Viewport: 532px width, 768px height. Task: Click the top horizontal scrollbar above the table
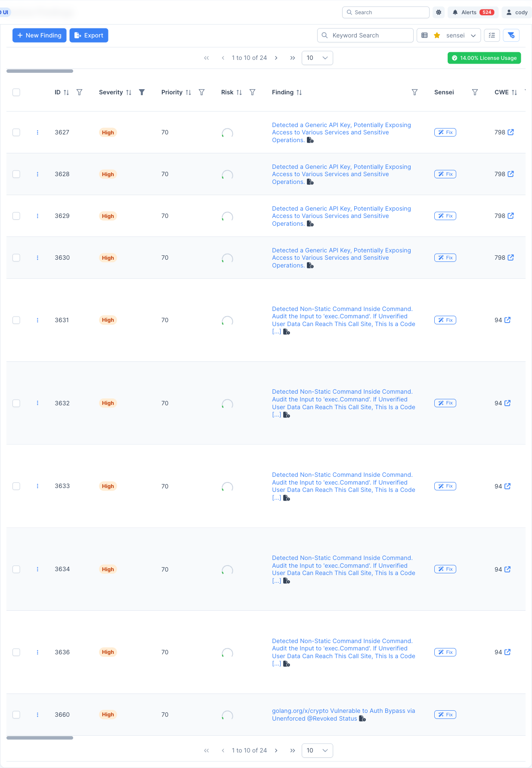(40, 71)
